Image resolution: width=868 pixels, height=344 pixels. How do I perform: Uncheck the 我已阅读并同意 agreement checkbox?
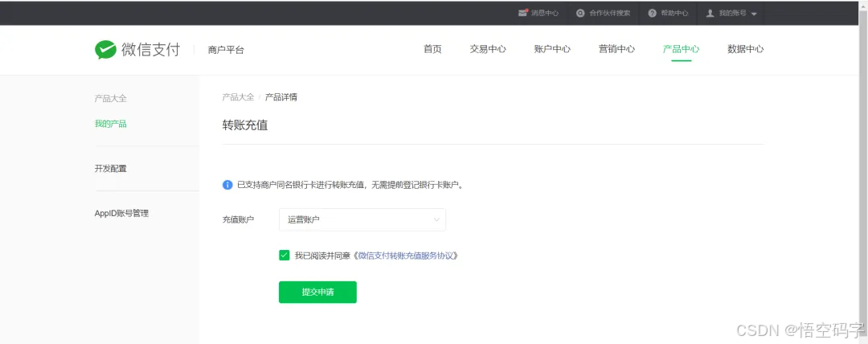point(284,256)
